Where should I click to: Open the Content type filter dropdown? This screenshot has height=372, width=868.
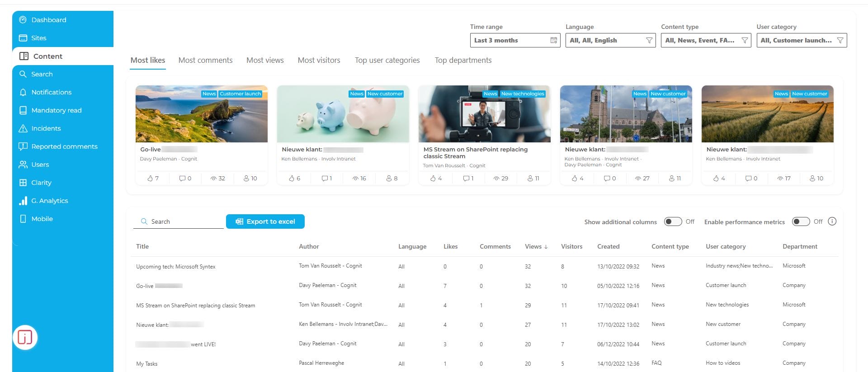(x=705, y=40)
